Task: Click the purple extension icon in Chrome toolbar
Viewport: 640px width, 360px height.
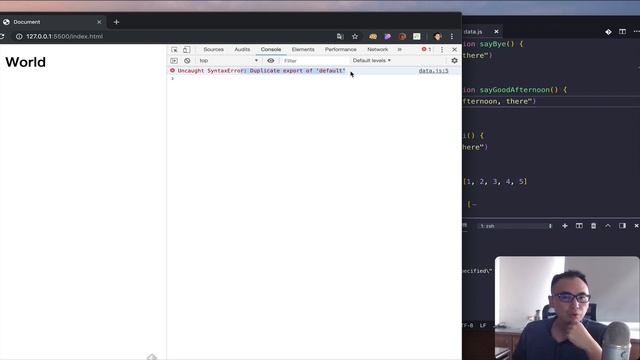Action: click(x=387, y=36)
